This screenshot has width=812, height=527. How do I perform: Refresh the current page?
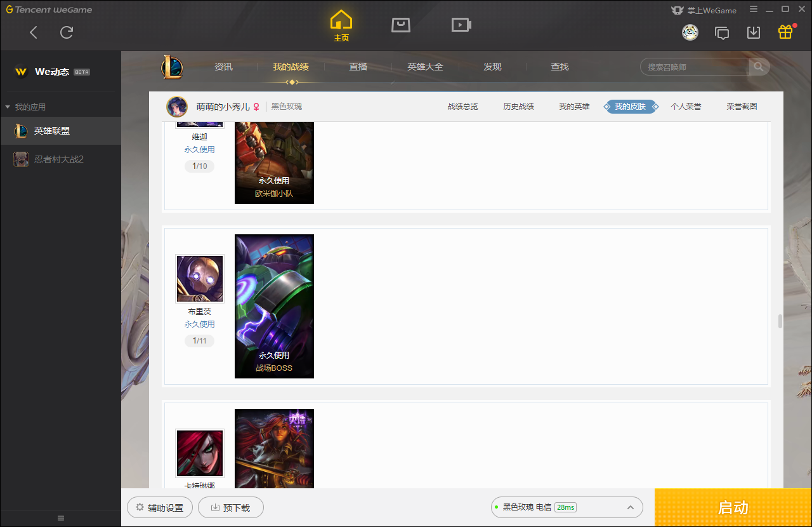tap(67, 32)
